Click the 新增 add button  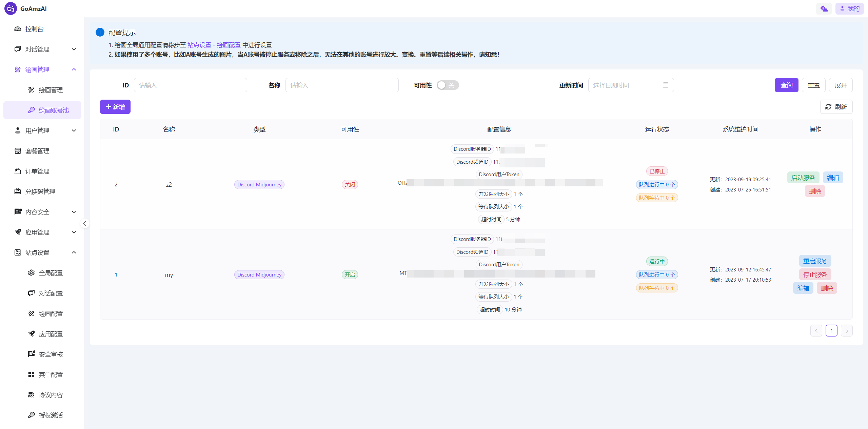point(115,107)
